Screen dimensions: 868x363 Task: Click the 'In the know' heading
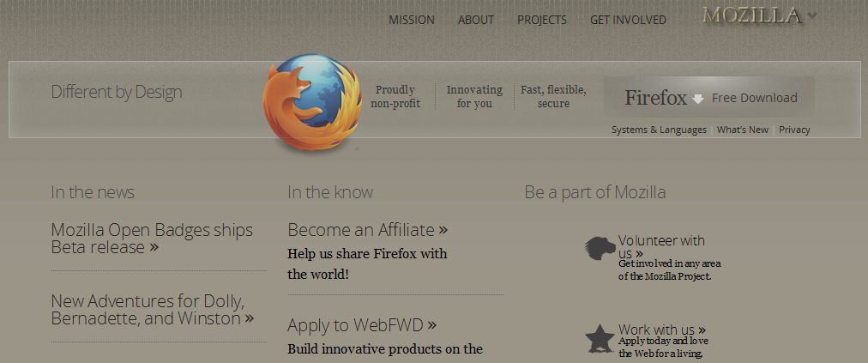tap(330, 192)
